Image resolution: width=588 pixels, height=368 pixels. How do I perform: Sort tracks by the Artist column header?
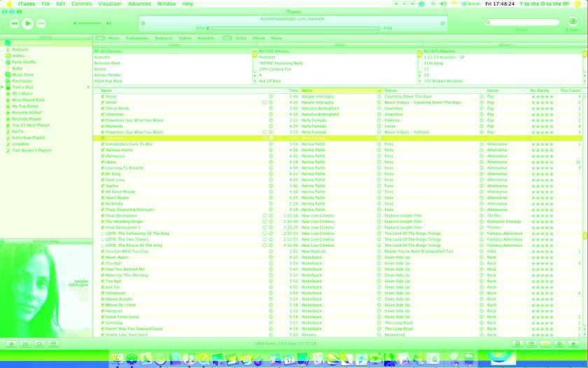tap(342, 90)
